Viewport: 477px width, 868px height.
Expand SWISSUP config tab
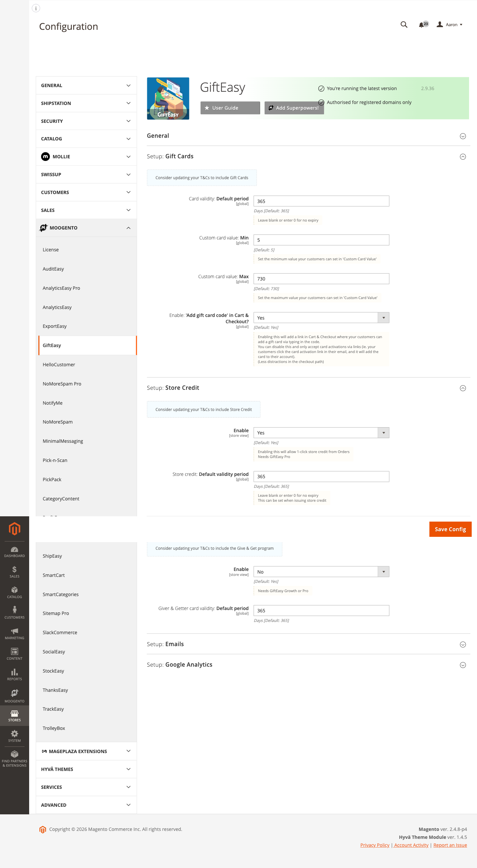pyautogui.click(x=86, y=175)
